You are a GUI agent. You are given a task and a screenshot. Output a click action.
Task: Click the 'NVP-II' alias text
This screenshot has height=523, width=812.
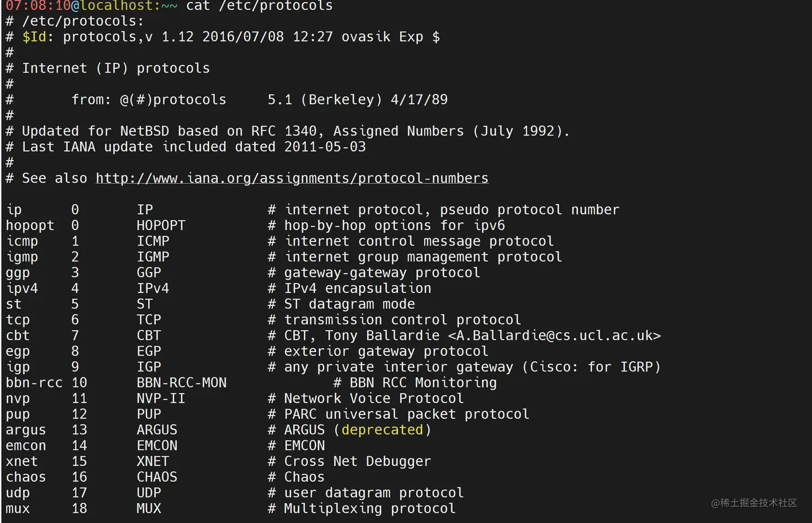pyautogui.click(x=161, y=399)
